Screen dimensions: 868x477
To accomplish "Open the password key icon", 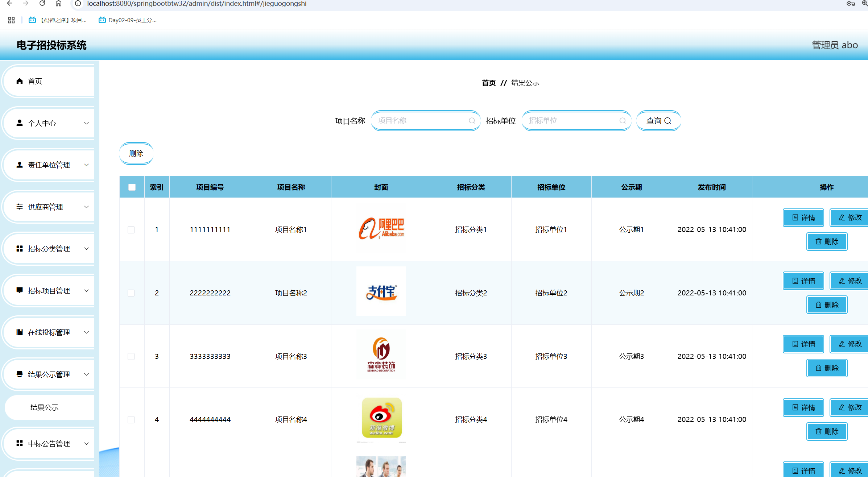I will point(851,3).
